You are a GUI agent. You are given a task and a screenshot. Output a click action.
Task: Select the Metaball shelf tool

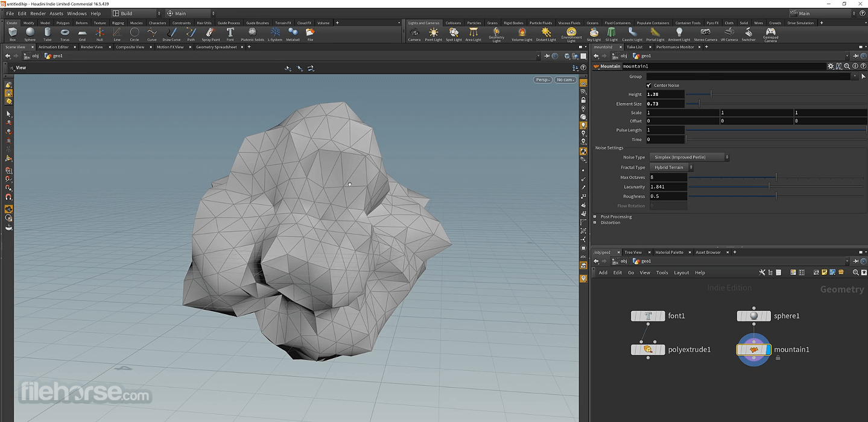coord(293,34)
